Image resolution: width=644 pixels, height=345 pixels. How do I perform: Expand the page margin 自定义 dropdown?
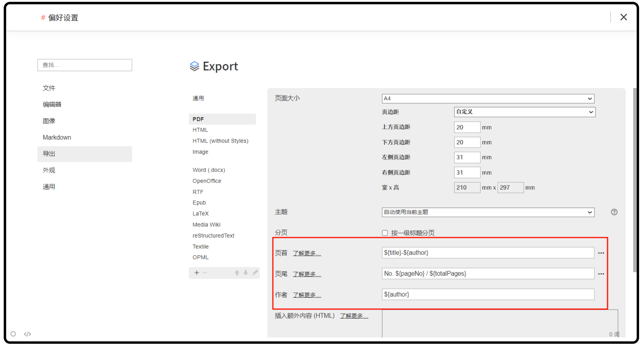(524, 112)
